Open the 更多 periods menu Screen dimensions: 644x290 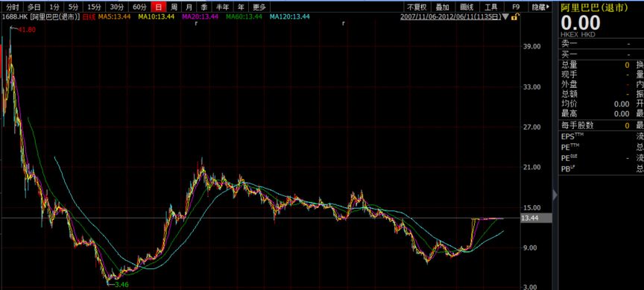(259, 7)
